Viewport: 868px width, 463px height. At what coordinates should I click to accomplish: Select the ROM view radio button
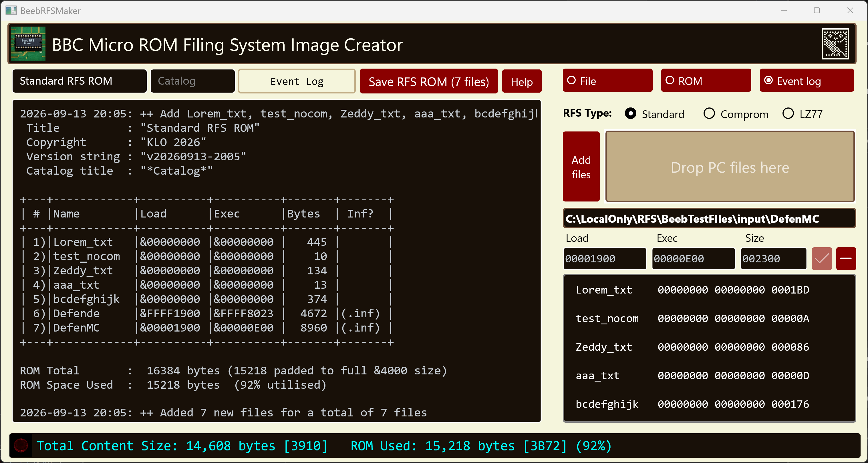tap(706, 81)
